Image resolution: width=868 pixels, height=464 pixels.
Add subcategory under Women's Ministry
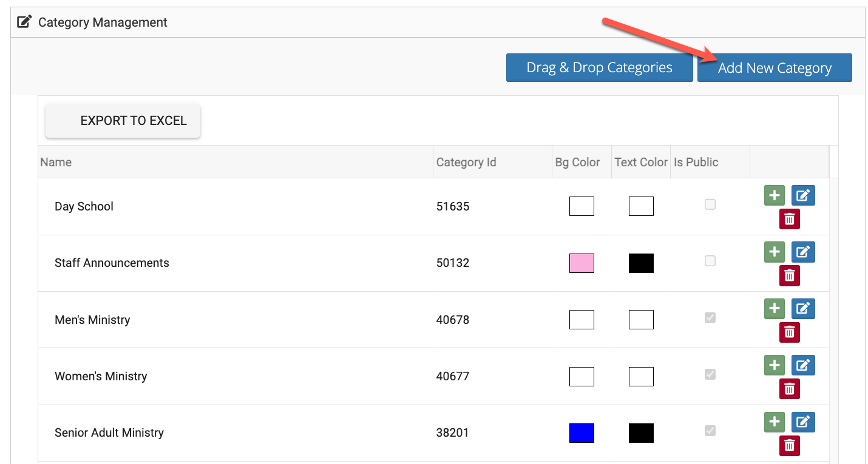click(x=774, y=365)
